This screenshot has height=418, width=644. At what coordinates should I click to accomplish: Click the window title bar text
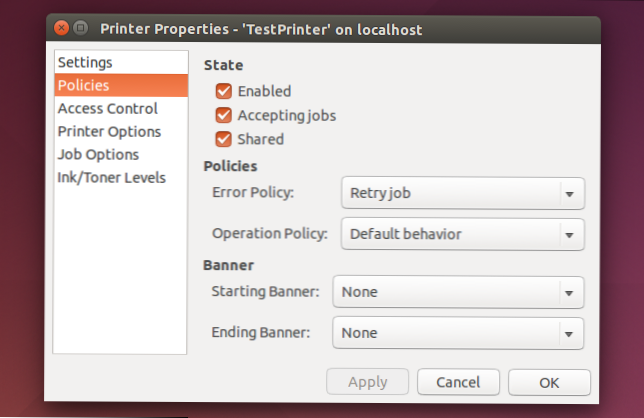click(261, 29)
